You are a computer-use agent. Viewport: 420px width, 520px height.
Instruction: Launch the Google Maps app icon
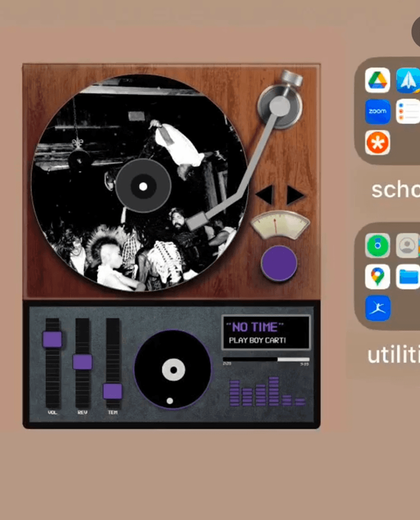click(378, 277)
